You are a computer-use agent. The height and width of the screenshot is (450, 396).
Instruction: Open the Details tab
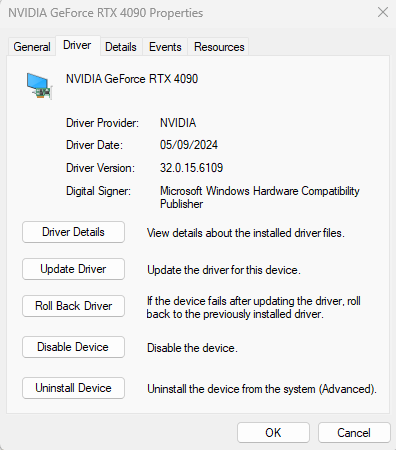click(x=121, y=47)
